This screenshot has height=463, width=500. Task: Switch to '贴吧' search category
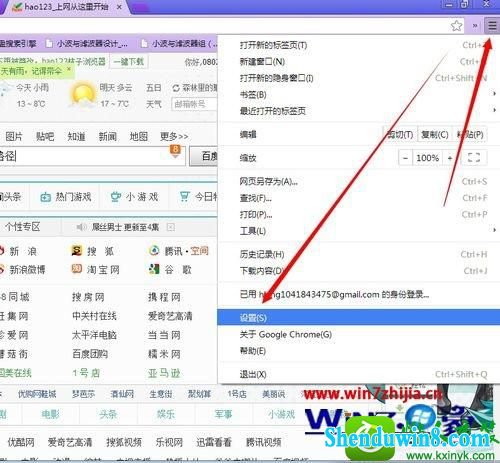click(45, 136)
